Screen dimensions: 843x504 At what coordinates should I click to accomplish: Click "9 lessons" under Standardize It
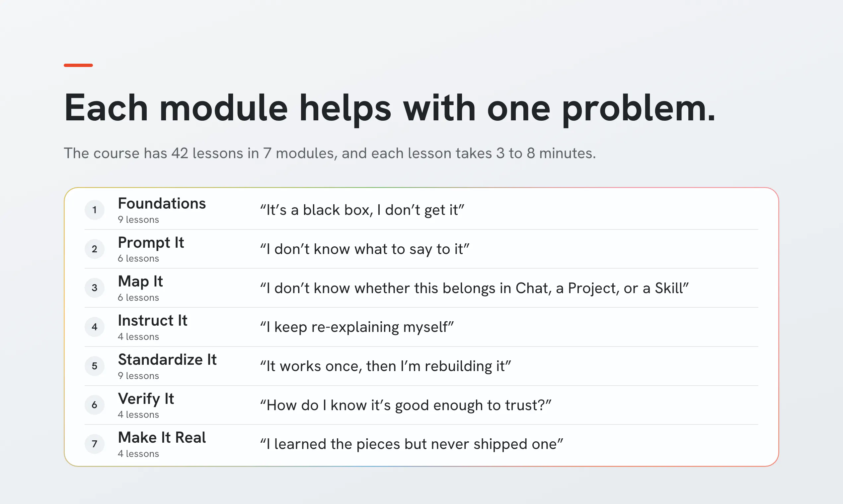(138, 376)
